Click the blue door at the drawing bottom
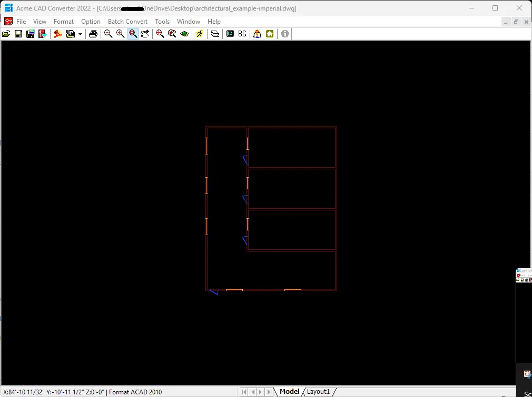 tap(214, 292)
